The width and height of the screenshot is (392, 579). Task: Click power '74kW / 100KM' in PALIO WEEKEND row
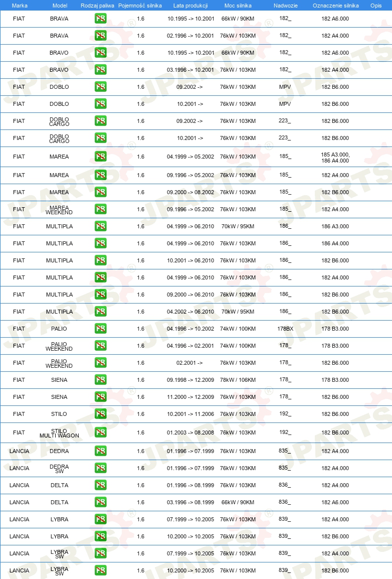[238, 346]
